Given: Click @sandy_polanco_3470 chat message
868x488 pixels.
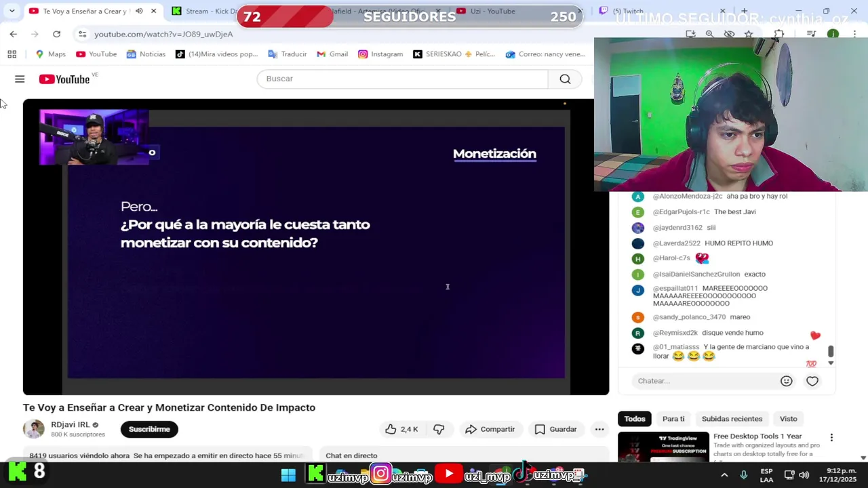Looking at the screenshot, I should pyautogui.click(x=701, y=317).
